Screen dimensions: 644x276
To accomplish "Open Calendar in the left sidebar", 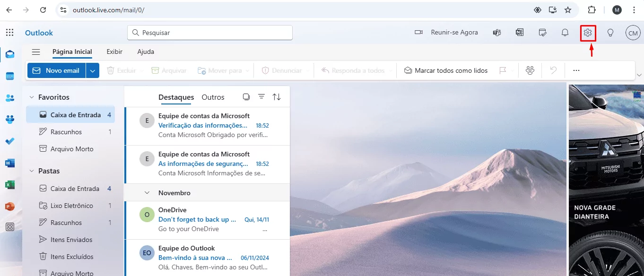I will coord(10,76).
